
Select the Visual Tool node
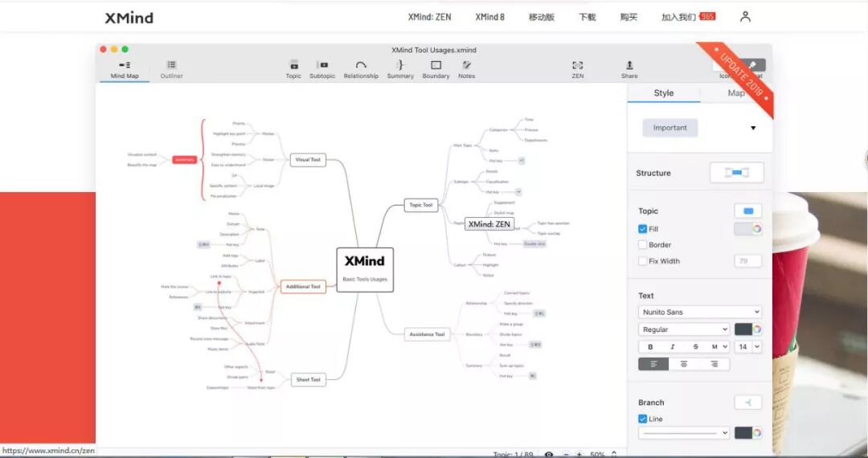click(x=308, y=159)
